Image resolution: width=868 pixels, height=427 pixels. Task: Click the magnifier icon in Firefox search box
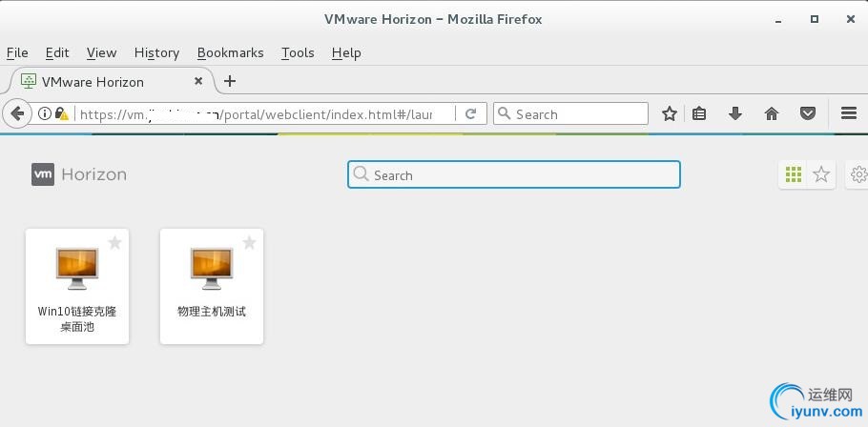click(504, 113)
